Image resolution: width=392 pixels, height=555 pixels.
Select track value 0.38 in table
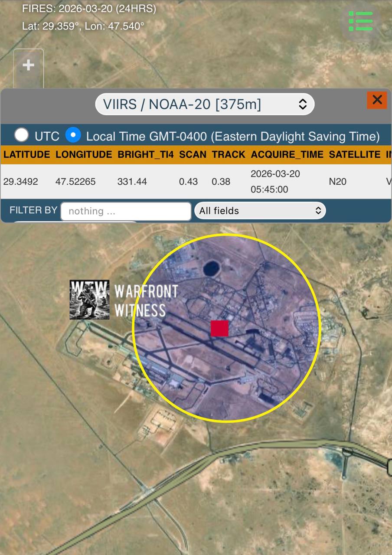(221, 182)
